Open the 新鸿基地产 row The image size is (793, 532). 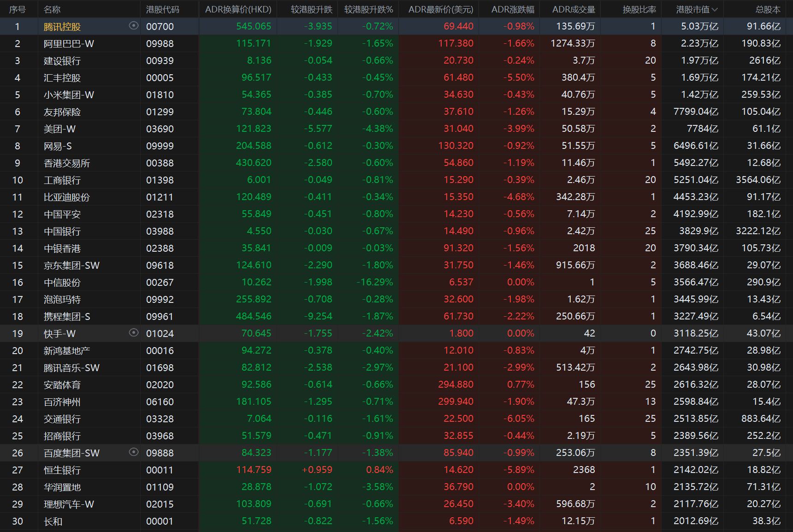396,350
